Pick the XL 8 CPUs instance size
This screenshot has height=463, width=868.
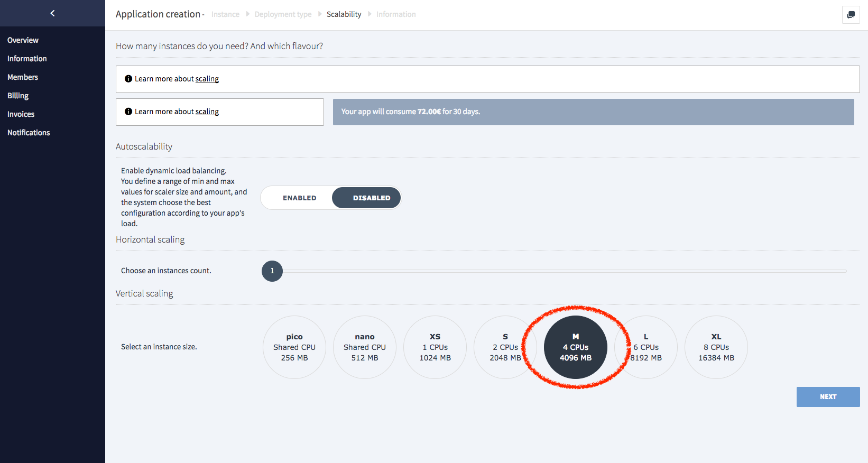pos(716,347)
